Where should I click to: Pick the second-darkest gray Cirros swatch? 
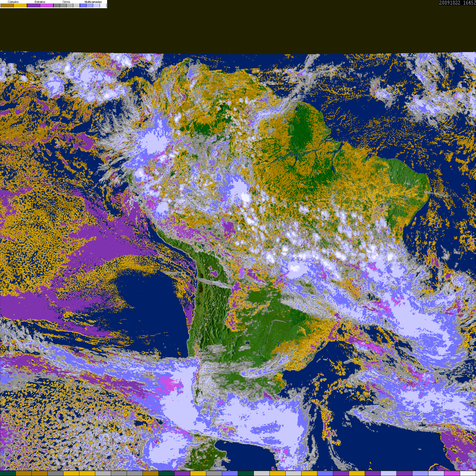point(63,5)
